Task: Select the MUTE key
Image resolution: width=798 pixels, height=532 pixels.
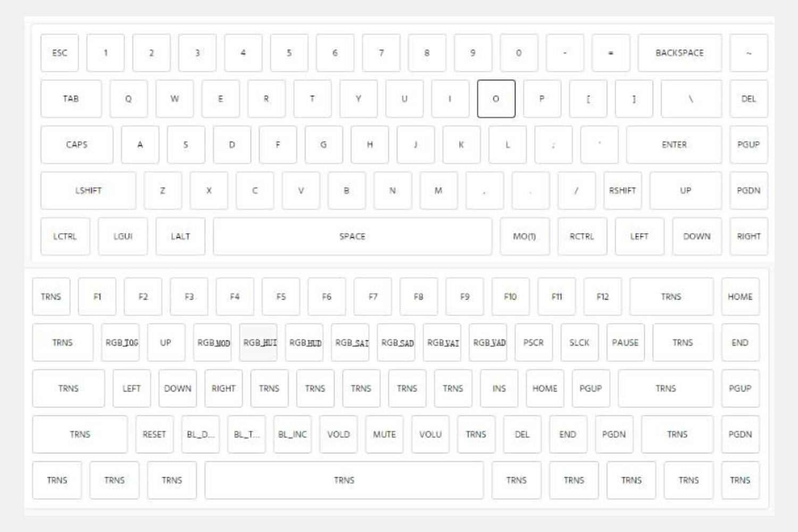Action: point(384,434)
